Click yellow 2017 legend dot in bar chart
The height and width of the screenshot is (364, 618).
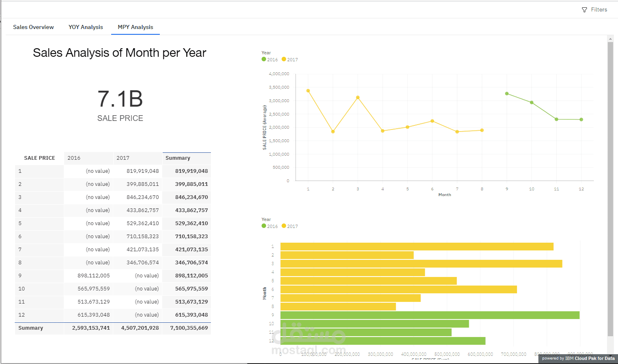284,226
